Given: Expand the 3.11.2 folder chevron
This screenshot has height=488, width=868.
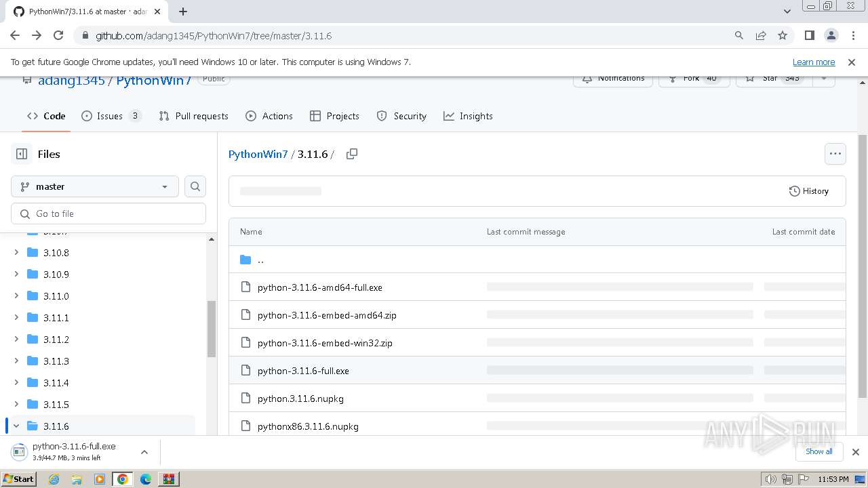Looking at the screenshot, I should pos(16,340).
